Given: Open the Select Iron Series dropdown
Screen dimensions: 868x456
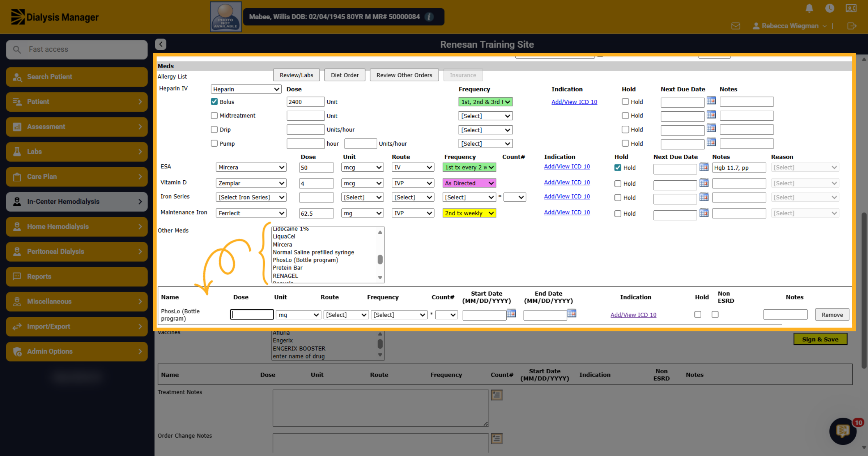Looking at the screenshot, I should coord(251,197).
